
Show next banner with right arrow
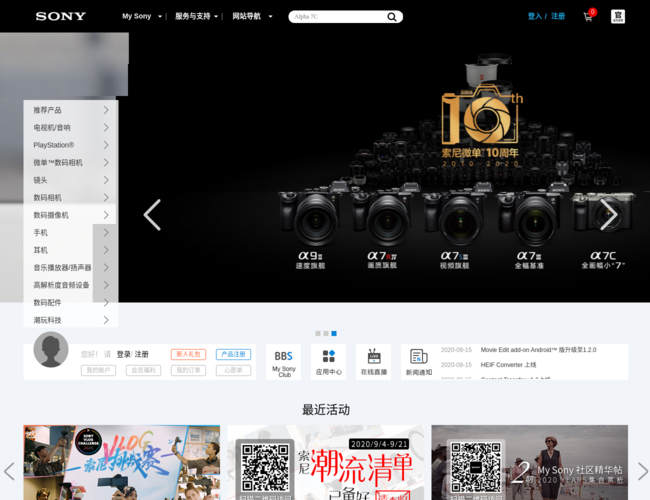point(609,215)
